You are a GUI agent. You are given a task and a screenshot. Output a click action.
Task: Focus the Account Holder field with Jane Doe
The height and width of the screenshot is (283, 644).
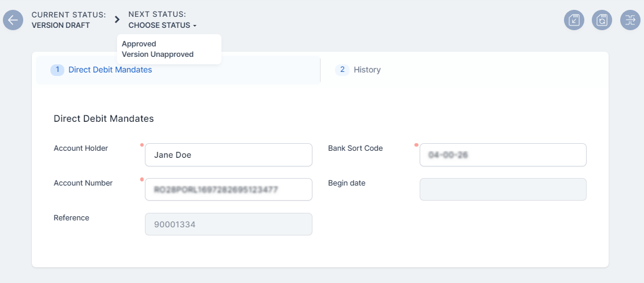click(x=228, y=155)
